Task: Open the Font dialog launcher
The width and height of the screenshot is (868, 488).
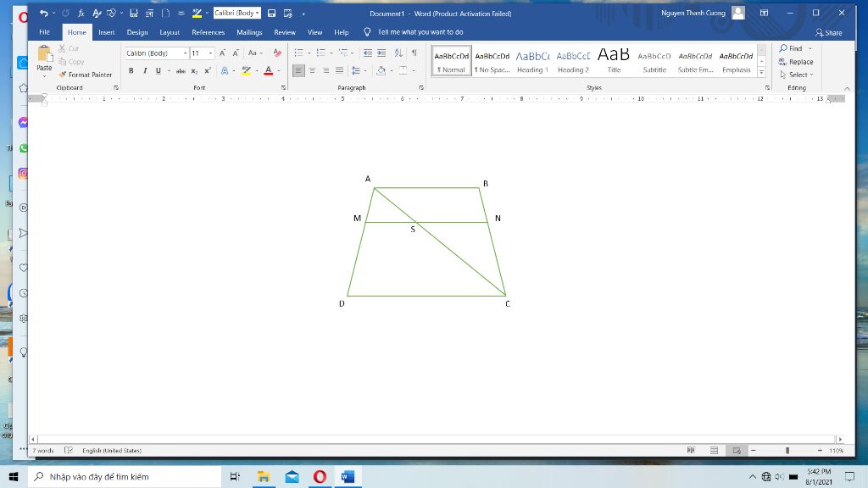Action: 283,88
